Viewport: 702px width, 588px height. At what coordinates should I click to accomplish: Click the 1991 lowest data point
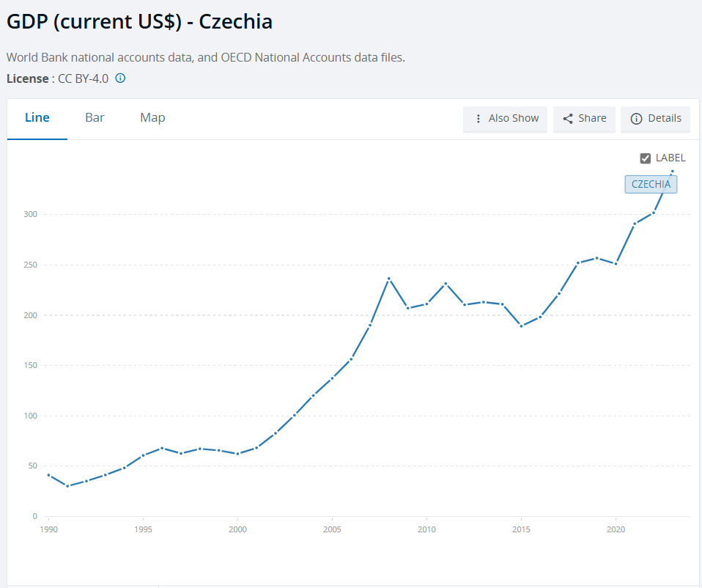coord(67,486)
